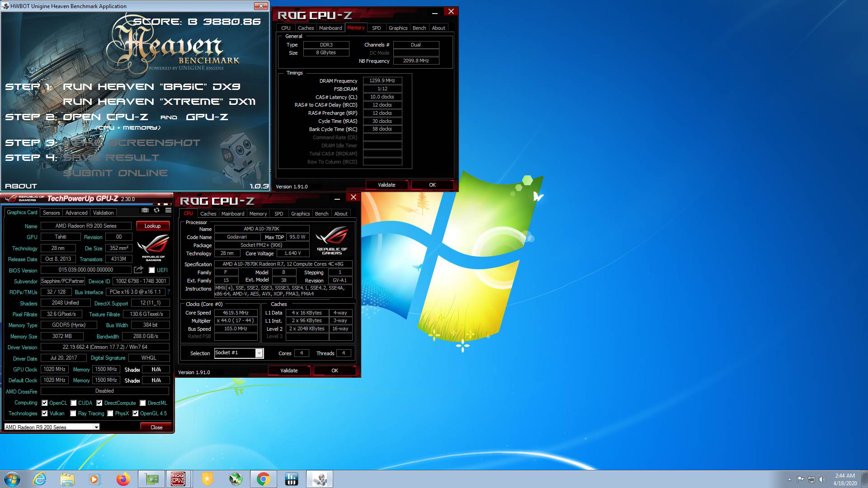Click the BIOS Version field in GPU-Z
This screenshot has width=868, height=488.
[x=86, y=270]
